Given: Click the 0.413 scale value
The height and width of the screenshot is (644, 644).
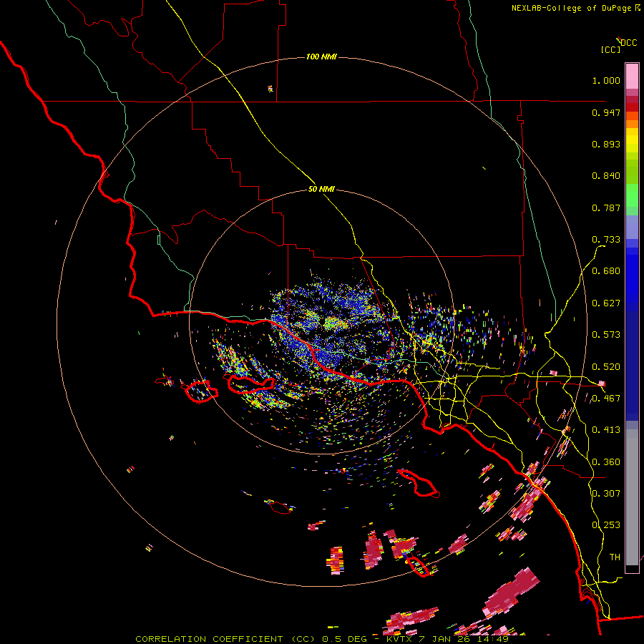Looking at the screenshot, I should (606, 430).
